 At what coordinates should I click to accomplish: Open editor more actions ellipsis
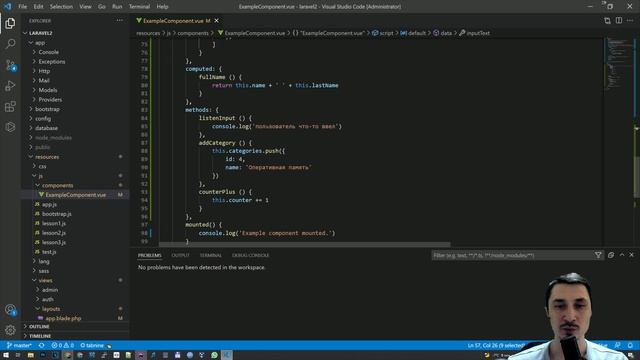point(630,20)
